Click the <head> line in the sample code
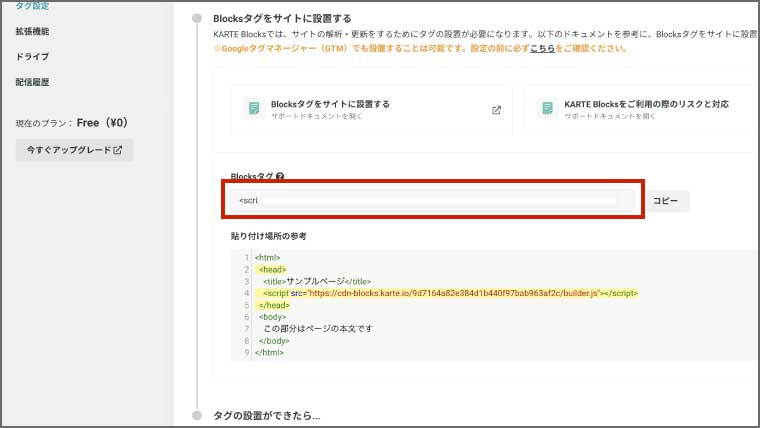Viewport: 760px width, 428px height. point(272,269)
